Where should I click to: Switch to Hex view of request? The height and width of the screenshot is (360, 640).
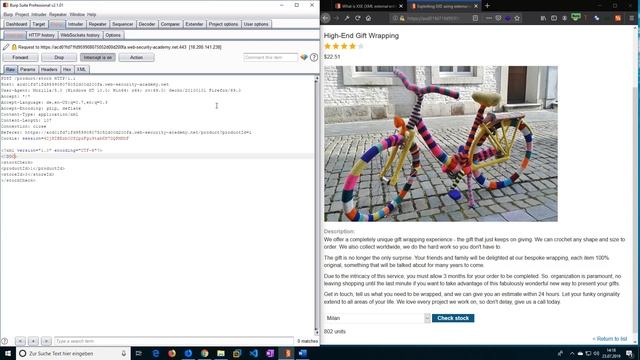tap(67, 69)
